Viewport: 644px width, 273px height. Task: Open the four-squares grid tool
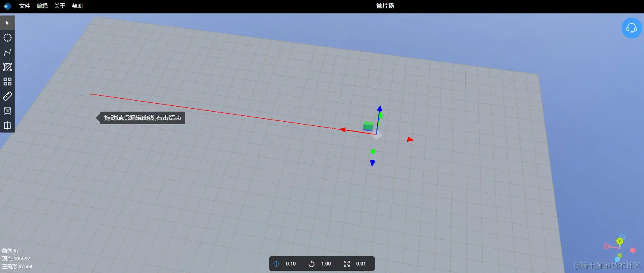[7, 82]
